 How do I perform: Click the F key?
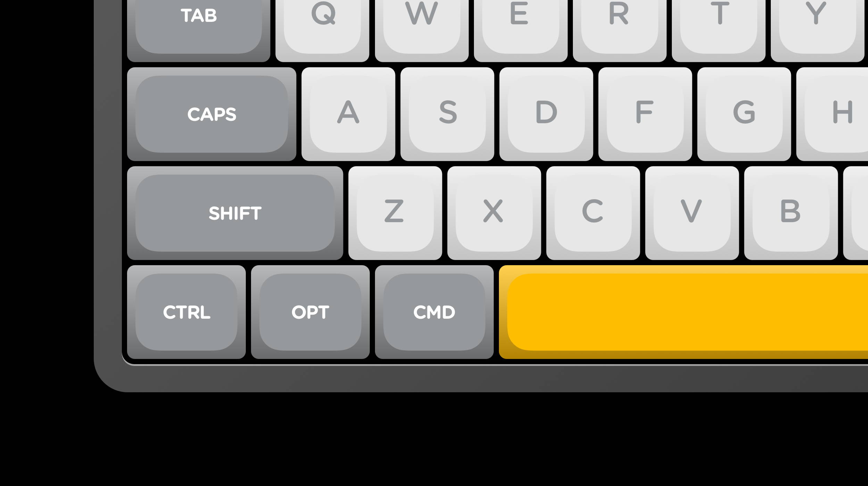point(645,114)
